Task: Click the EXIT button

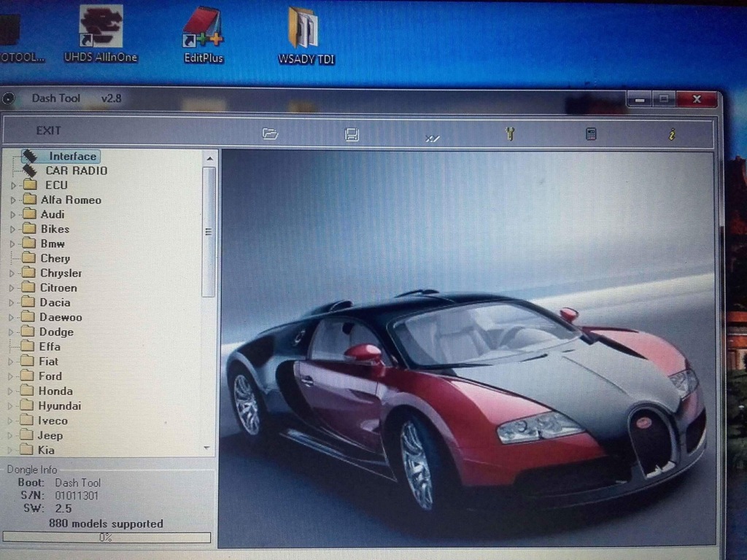Action: [x=48, y=131]
